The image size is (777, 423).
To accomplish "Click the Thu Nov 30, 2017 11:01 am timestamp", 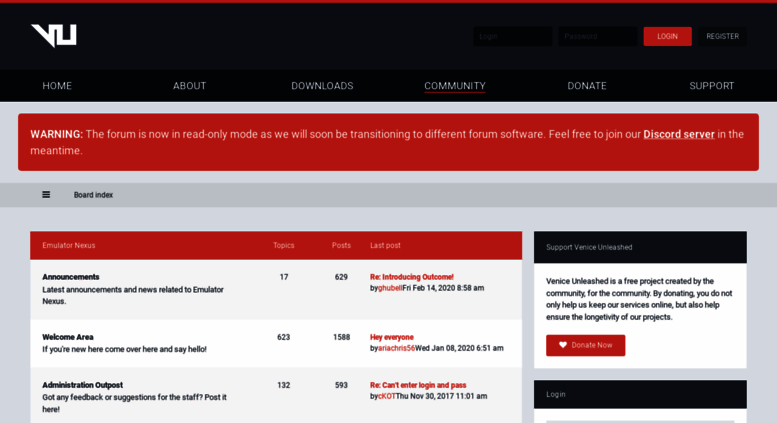I will pyautogui.click(x=442, y=396).
